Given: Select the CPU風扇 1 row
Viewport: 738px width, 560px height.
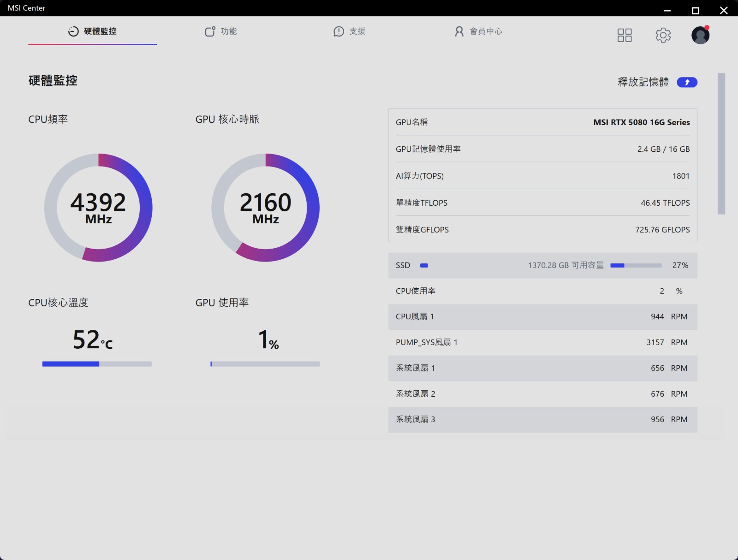Looking at the screenshot, I should pyautogui.click(x=542, y=316).
